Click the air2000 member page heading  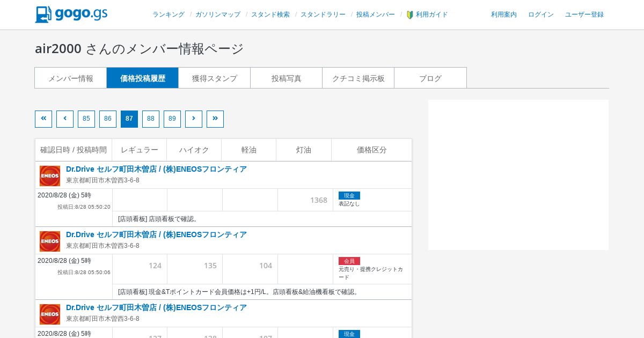pyautogui.click(x=140, y=48)
